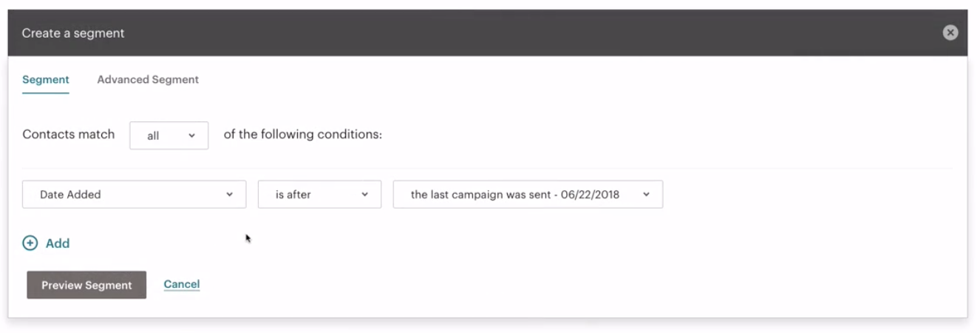Screen dimensions: 980x333
Task: Open the Advanced Segment tab
Action: tap(148, 80)
